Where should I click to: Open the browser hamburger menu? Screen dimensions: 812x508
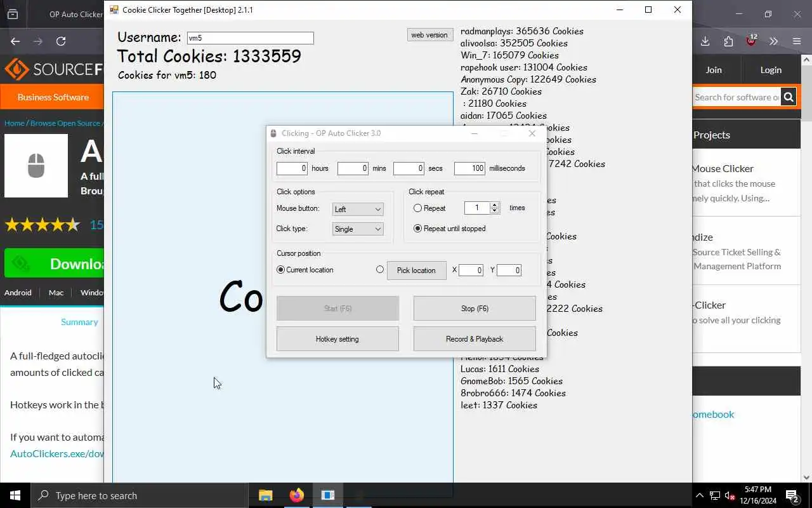[797, 41]
